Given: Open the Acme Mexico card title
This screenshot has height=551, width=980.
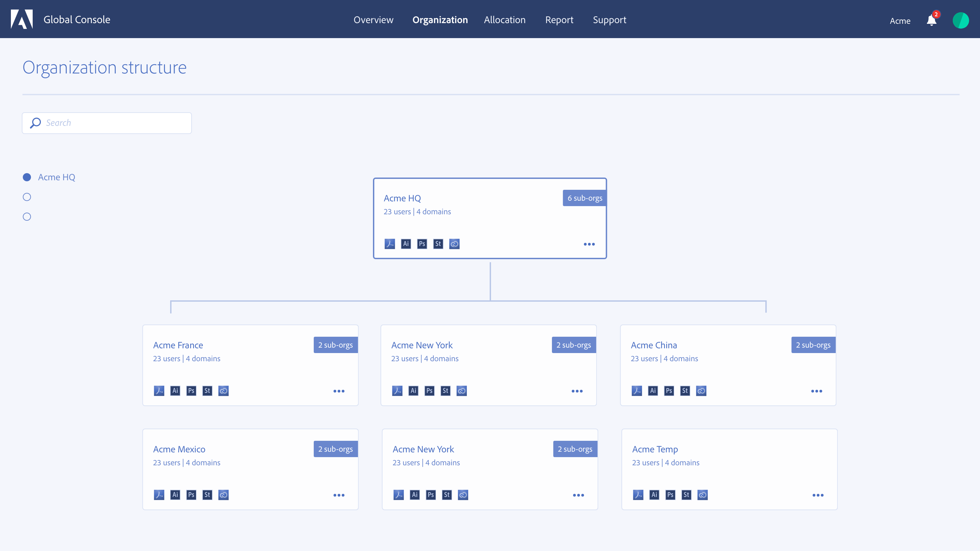Looking at the screenshot, I should click(179, 449).
